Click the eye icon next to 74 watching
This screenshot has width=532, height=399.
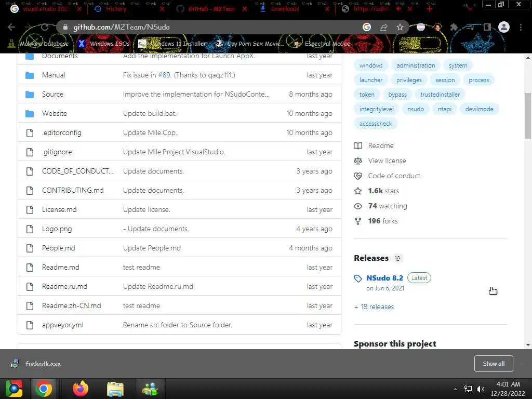pyautogui.click(x=358, y=206)
